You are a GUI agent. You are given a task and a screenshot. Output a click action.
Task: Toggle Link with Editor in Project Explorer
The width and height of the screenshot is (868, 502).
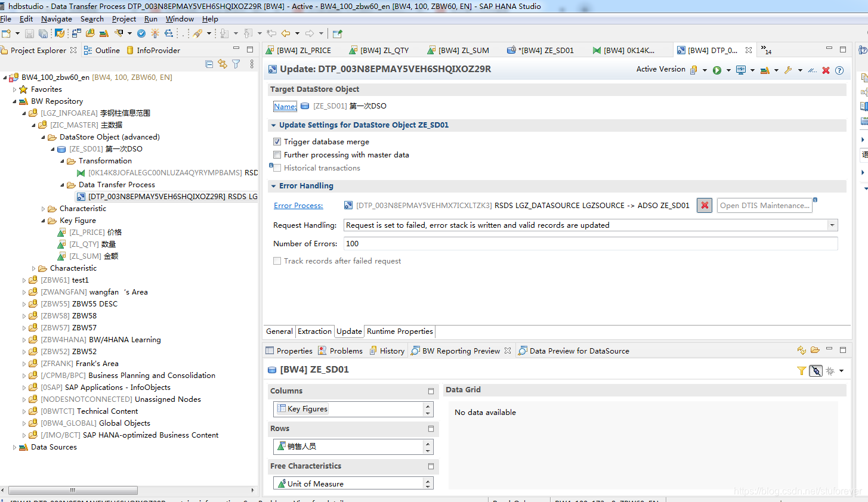tap(223, 64)
